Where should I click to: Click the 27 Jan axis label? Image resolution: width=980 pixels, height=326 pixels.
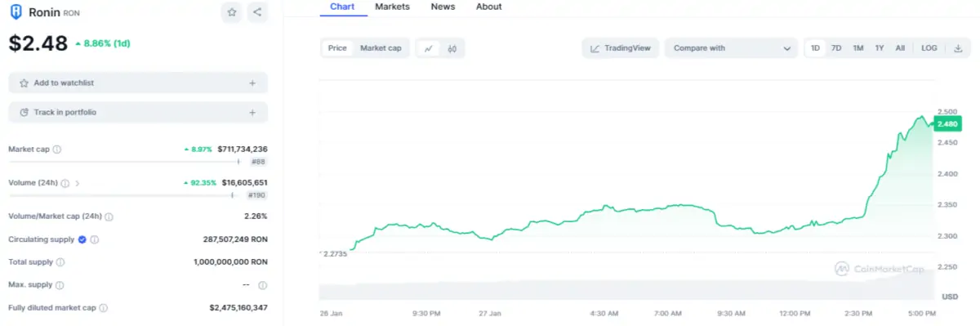click(x=489, y=314)
